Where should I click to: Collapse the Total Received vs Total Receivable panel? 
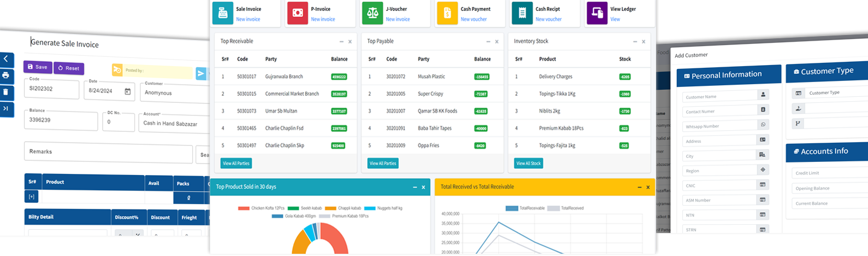(640, 187)
